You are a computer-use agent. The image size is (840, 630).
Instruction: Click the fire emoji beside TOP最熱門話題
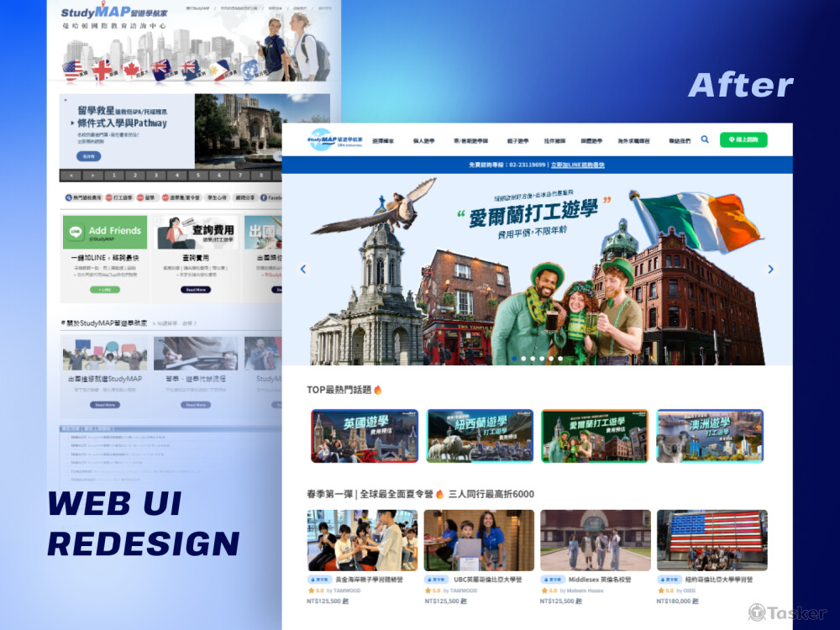(x=378, y=390)
